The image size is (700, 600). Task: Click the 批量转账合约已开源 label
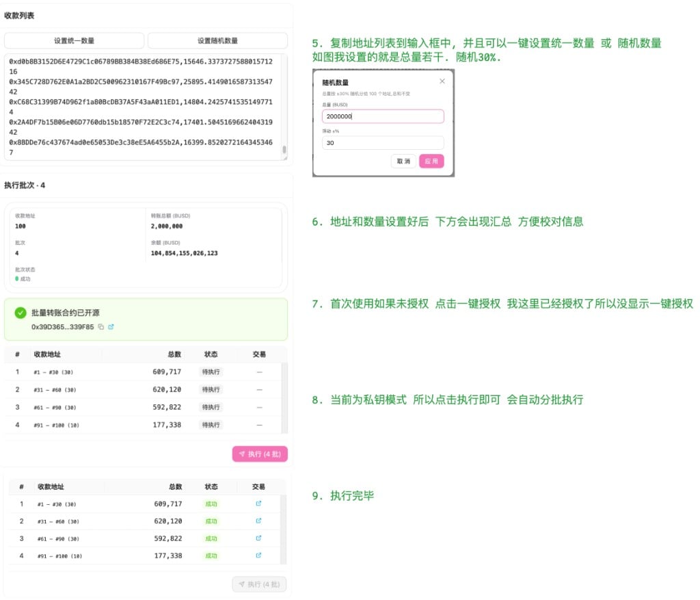66,313
